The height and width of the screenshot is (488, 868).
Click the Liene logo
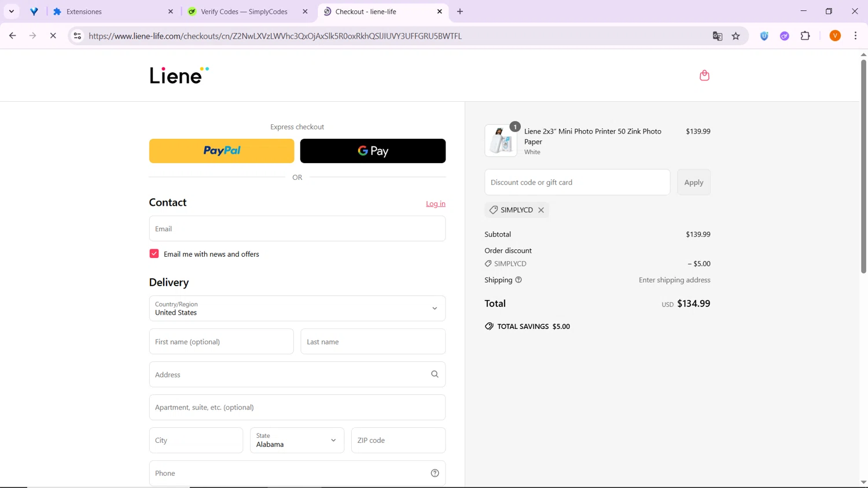(179, 75)
